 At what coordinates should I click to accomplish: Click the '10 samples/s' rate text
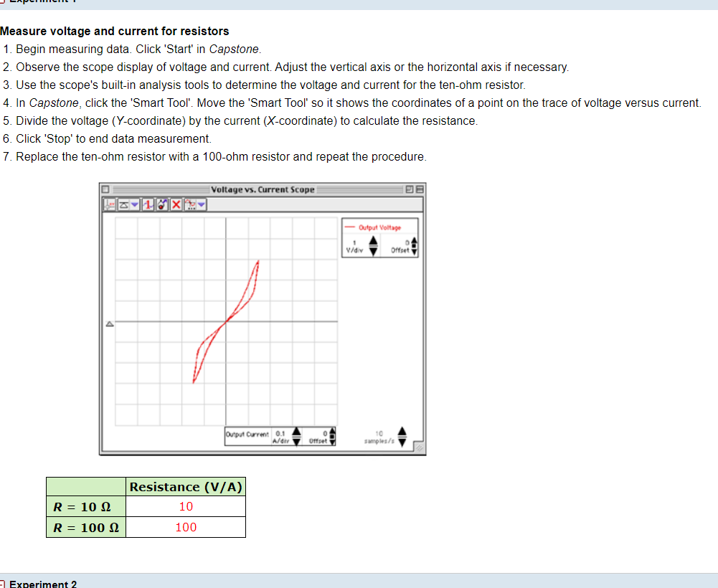point(379,437)
